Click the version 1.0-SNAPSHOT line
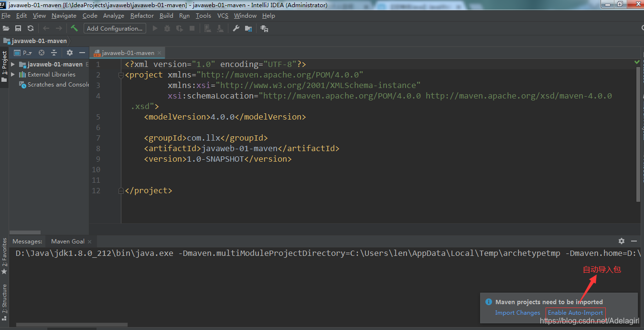The image size is (644, 330). (x=218, y=159)
